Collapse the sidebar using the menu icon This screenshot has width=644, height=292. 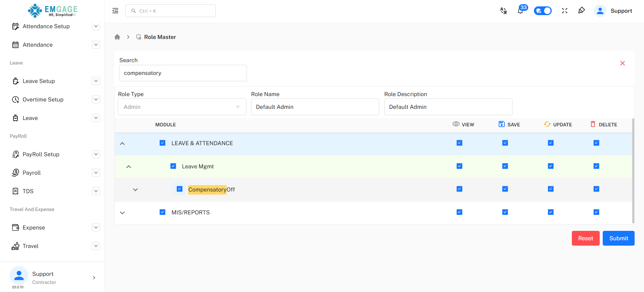[x=115, y=11]
